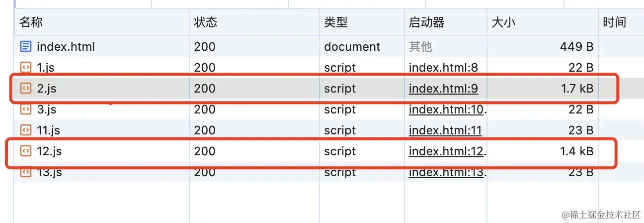The height and width of the screenshot is (223, 644).
Task: Click the script icon beside 3.js
Action: pyautogui.click(x=25, y=110)
